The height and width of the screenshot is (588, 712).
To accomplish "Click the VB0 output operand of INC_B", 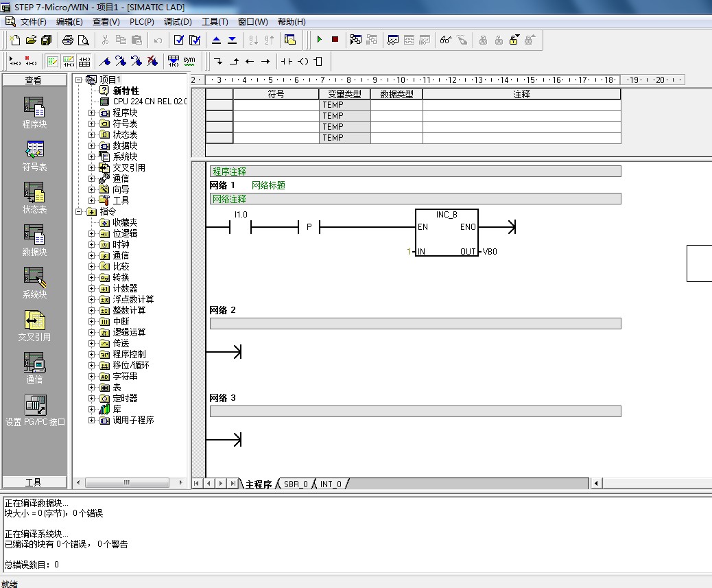I will pos(490,252).
